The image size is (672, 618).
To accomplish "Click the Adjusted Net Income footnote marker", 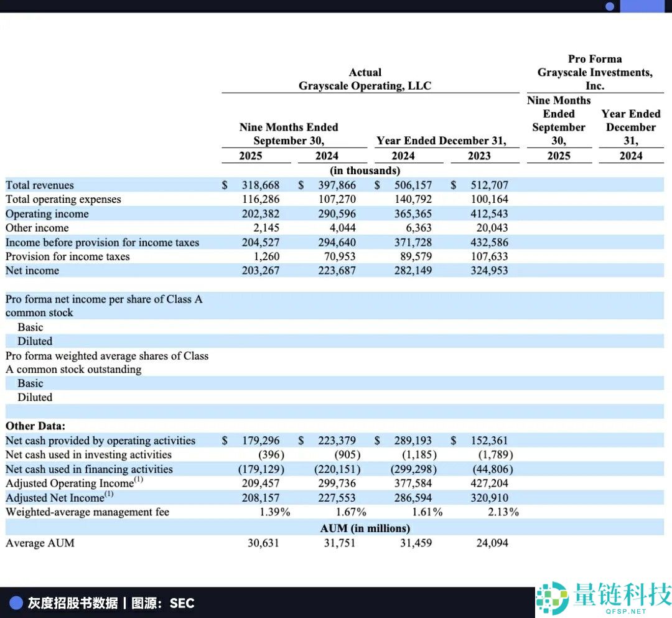I will click(x=110, y=493).
